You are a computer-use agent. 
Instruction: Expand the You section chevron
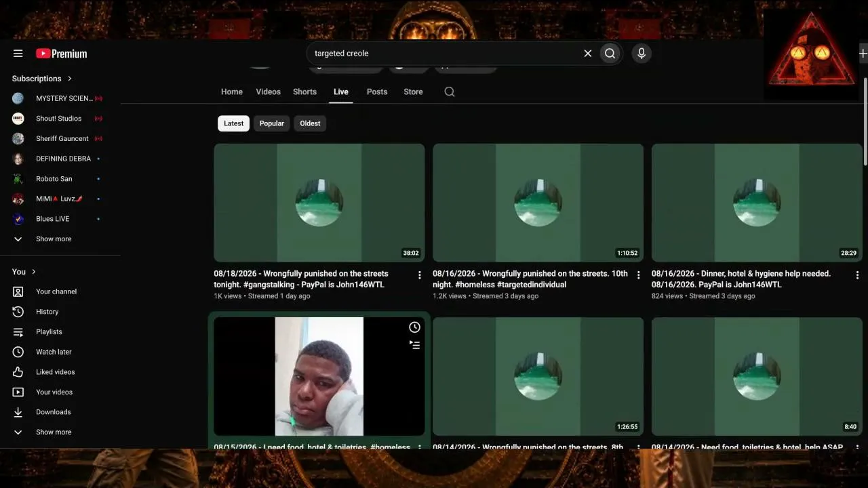[x=34, y=272]
